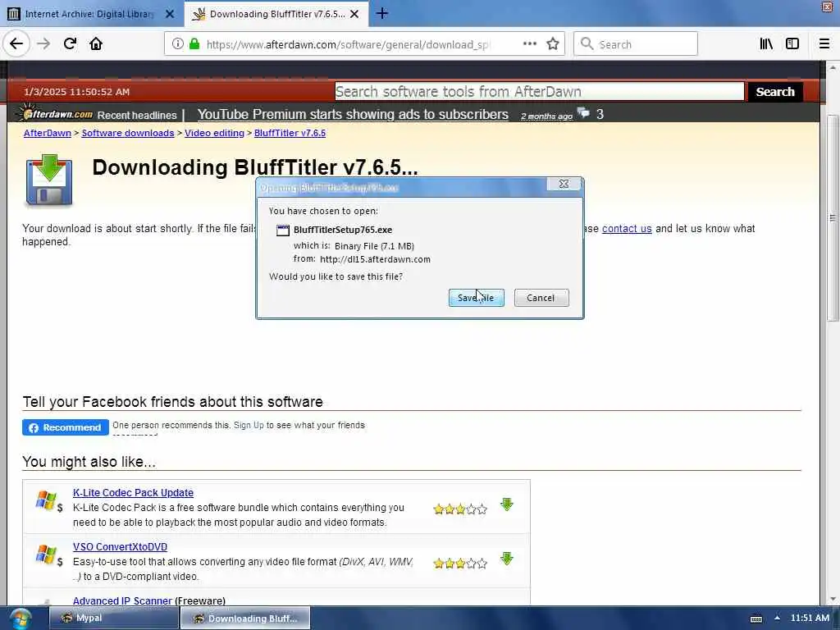Viewport: 840px width, 630px height.
Task: Open Software downloads breadcrumb link
Action: point(127,133)
